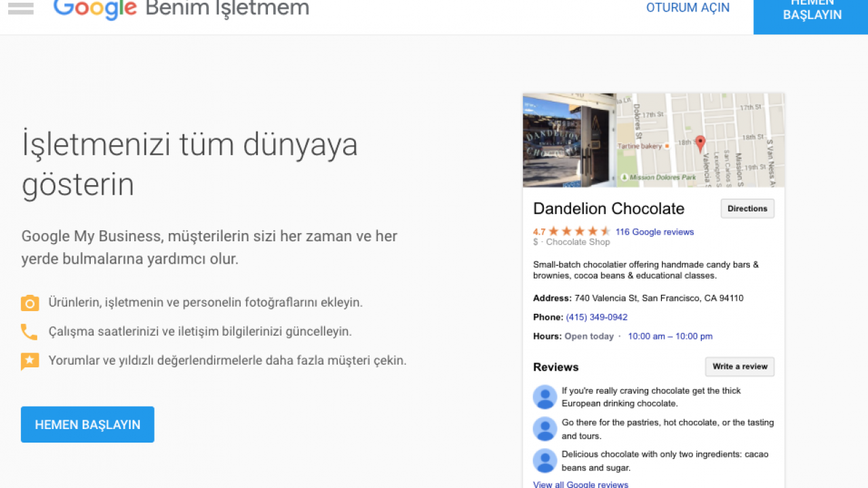This screenshot has width=868, height=488.
Task: Click the star review bubble icon
Action: point(30,361)
